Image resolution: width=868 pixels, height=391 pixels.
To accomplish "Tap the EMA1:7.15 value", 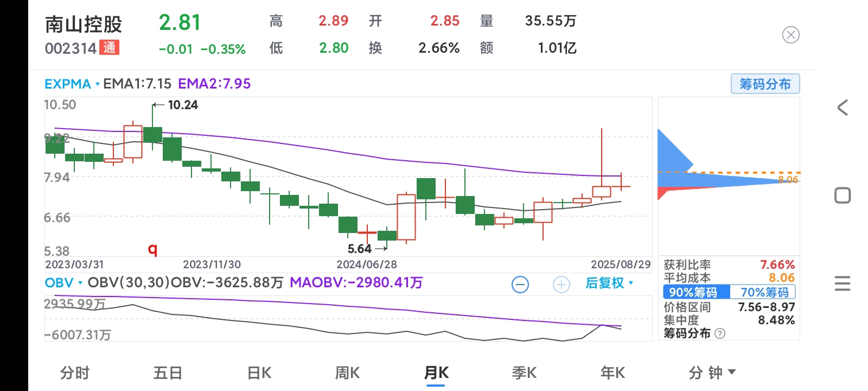I will [x=137, y=84].
